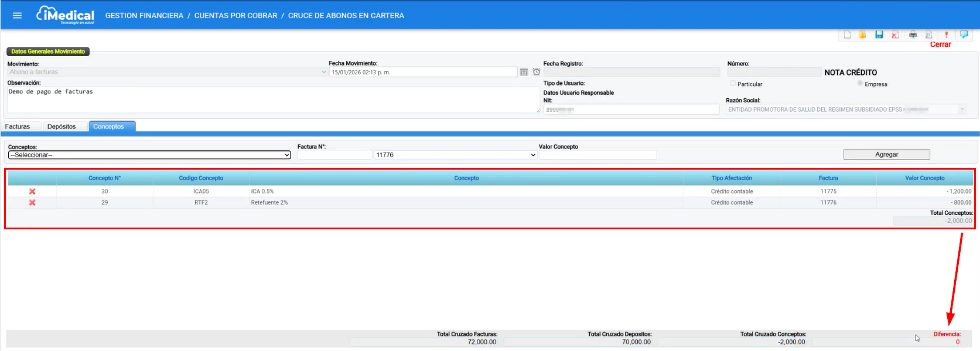Click the red exclamation Cerrar icon
This screenshot has width=980, height=351.
point(946,35)
